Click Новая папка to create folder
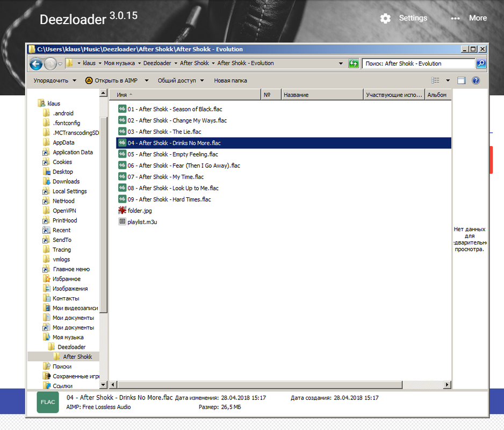 pyautogui.click(x=231, y=81)
